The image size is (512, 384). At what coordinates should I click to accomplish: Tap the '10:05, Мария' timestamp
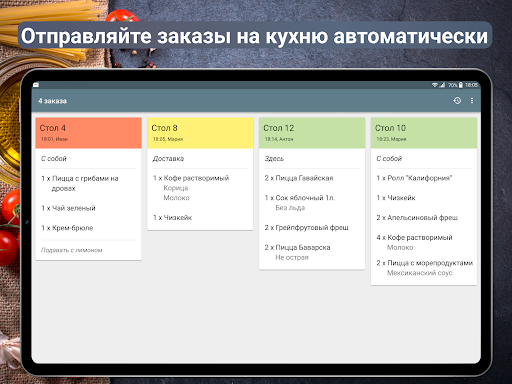point(168,139)
